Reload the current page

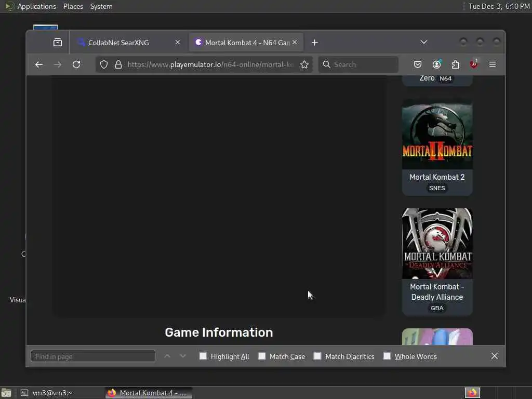click(77, 64)
